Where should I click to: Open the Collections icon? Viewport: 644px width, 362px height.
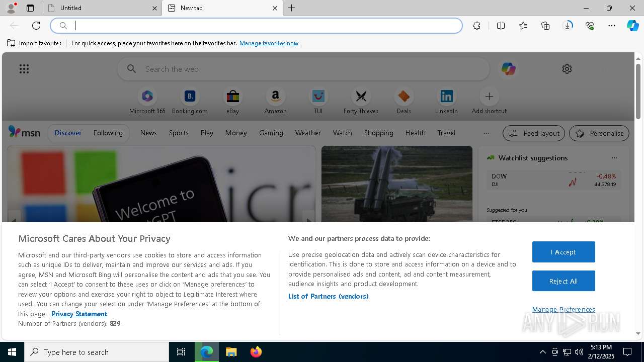(545, 26)
